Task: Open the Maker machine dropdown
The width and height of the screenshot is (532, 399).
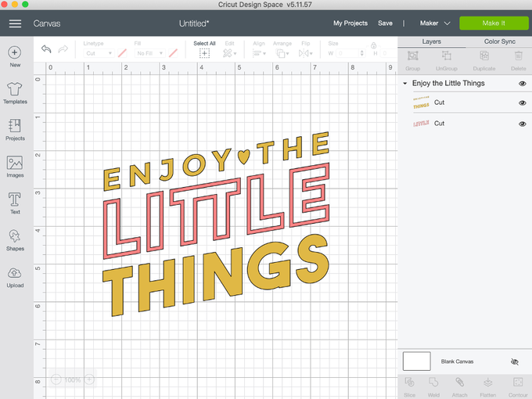Action: point(436,23)
